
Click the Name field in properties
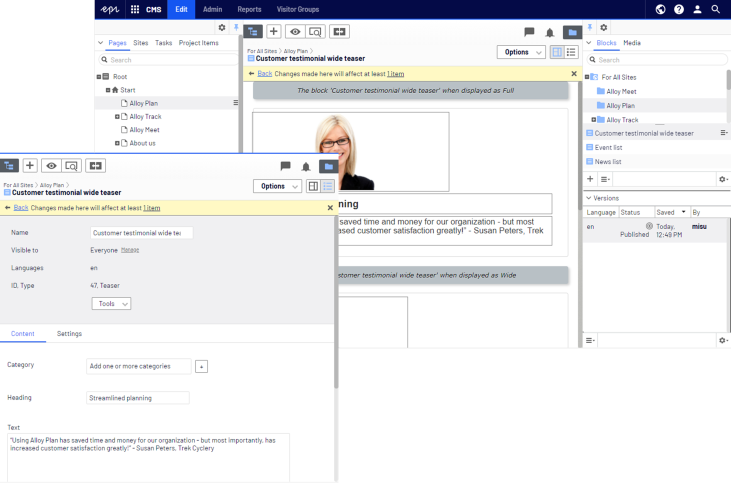(142, 233)
